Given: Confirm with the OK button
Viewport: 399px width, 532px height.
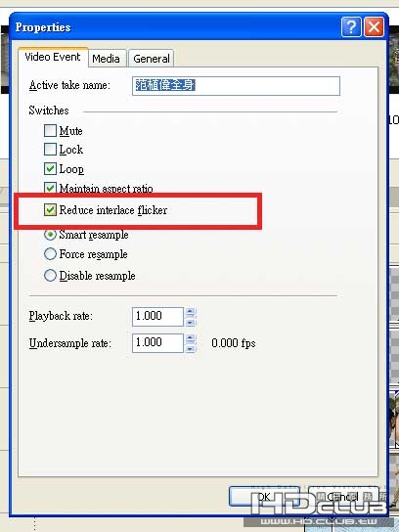Looking at the screenshot, I should [264, 497].
